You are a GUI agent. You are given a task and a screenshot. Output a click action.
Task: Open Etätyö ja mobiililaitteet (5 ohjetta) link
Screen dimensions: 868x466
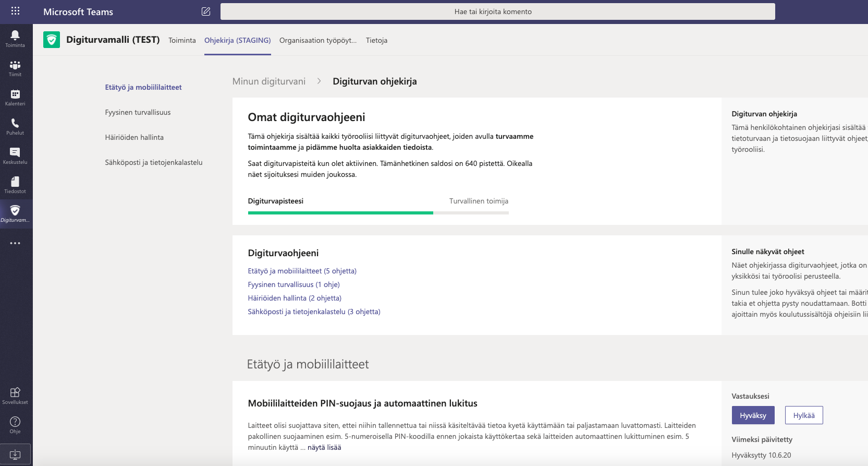point(302,271)
